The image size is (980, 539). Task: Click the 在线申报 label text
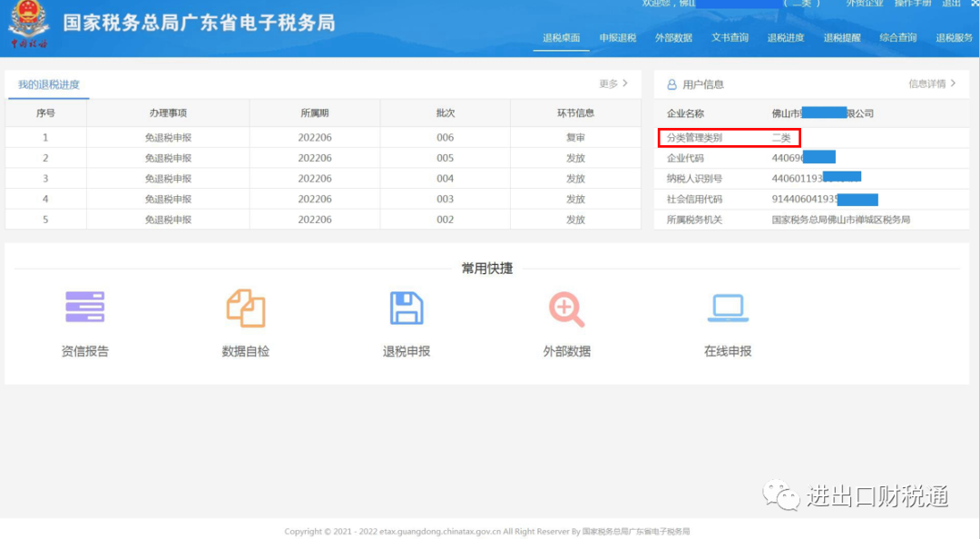click(x=728, y=351)
